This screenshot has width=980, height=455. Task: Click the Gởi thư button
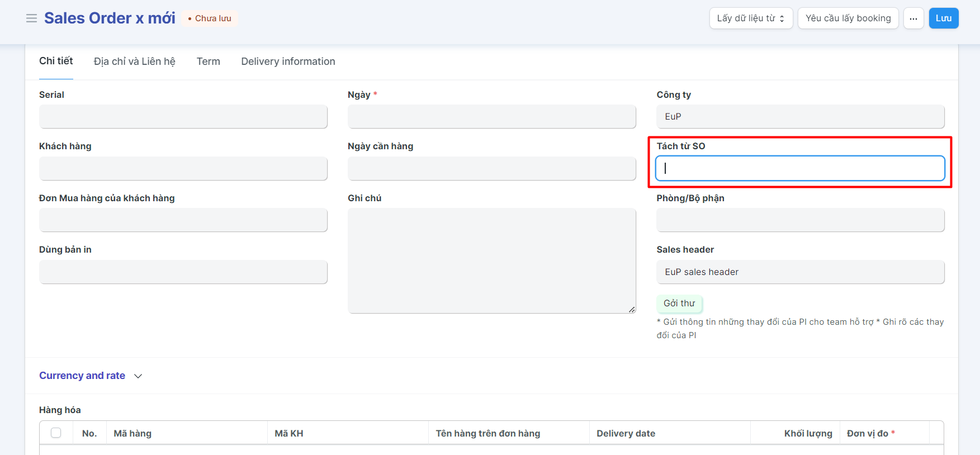(679, 303)
